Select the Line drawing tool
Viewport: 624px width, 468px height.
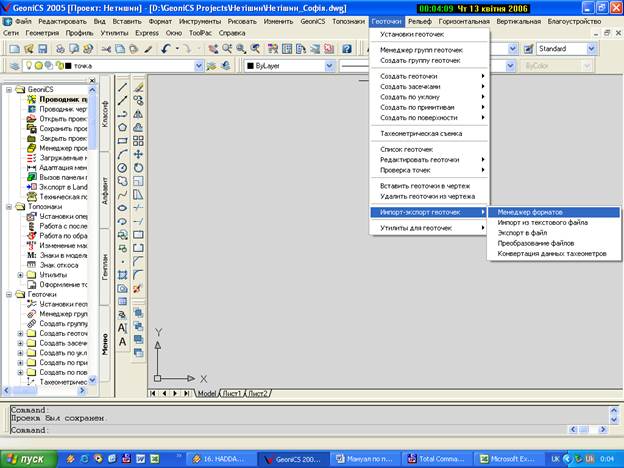click(x=123, y=87)
